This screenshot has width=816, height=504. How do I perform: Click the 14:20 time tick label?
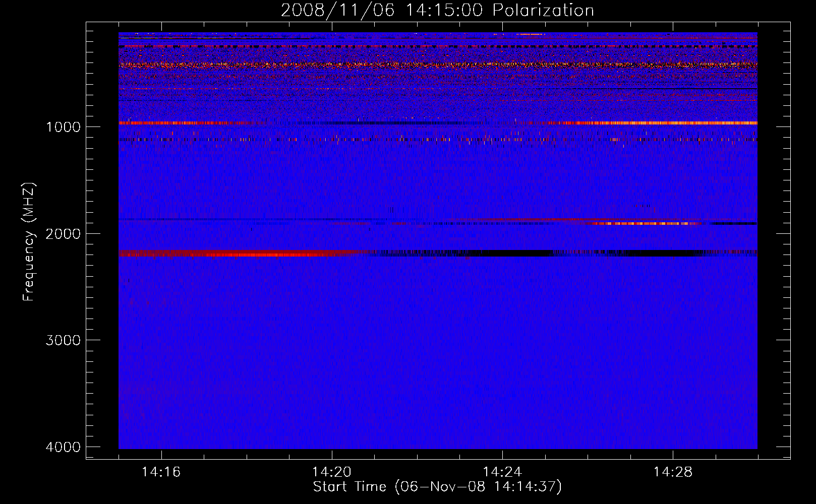(x=331, y=472)
